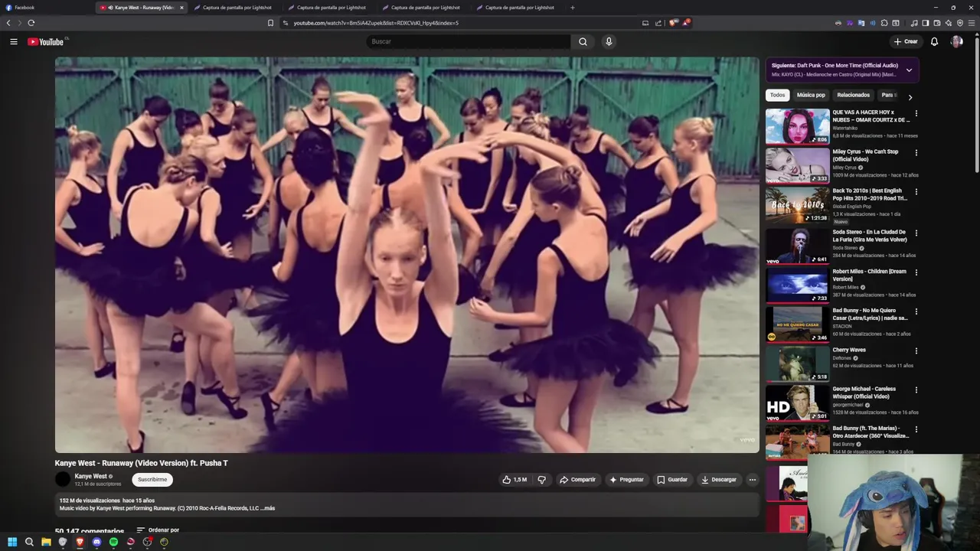Viewport: 980px width, 551px height.
Task: Open the account avatar menu
Action: click(x=956, y=41)
